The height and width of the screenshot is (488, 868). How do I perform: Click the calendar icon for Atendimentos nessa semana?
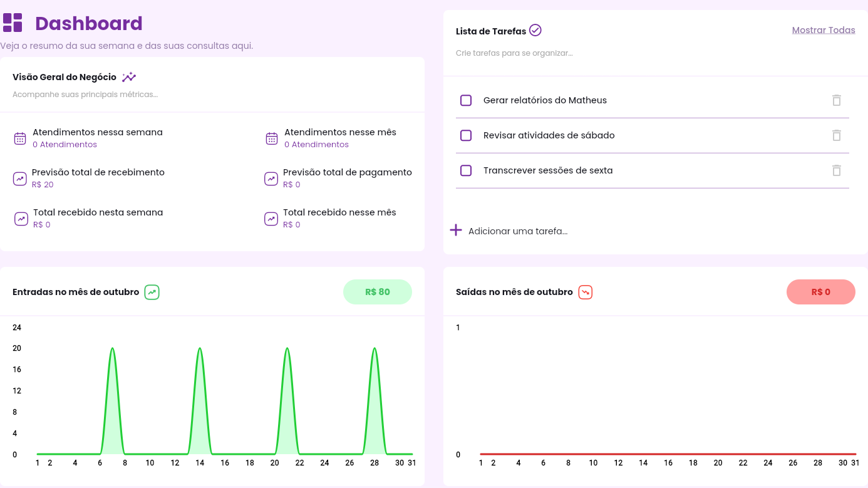point(20,138)
